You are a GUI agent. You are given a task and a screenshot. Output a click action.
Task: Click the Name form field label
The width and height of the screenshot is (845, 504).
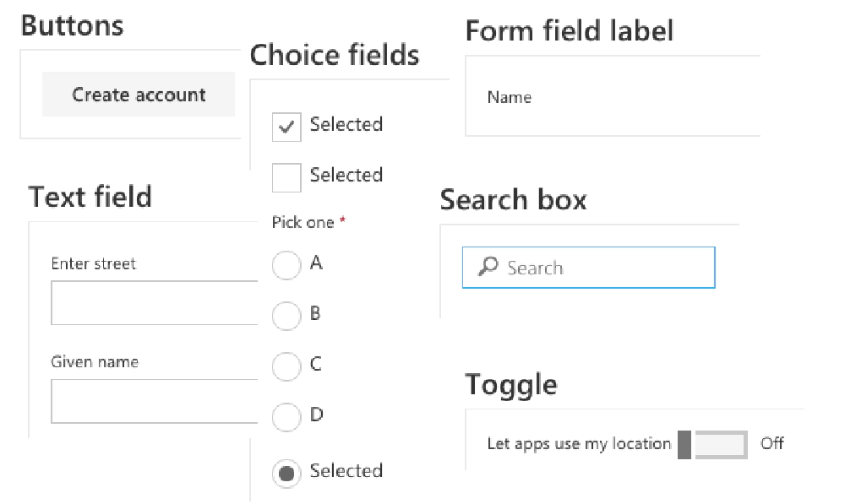(510, 97)
